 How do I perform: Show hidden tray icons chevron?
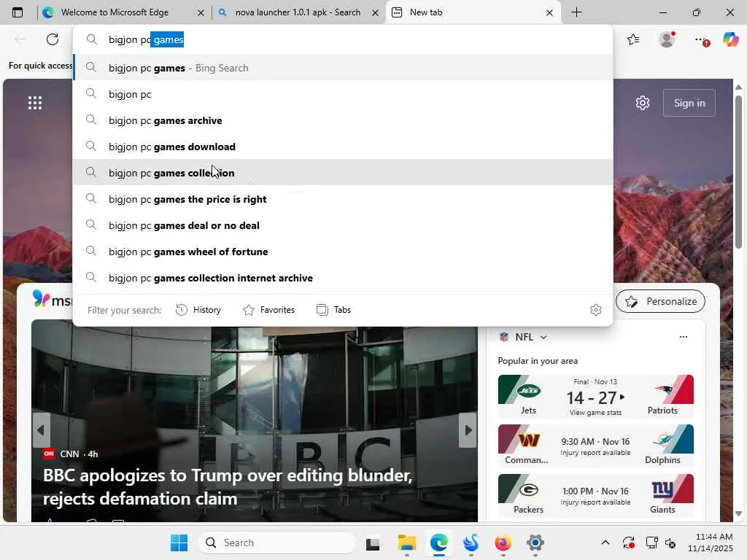[605, 542]
